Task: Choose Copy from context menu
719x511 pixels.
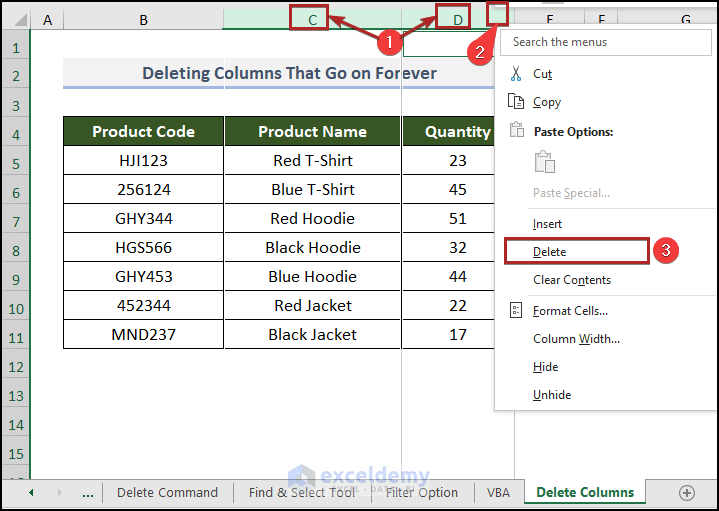Action: (605, 102)
